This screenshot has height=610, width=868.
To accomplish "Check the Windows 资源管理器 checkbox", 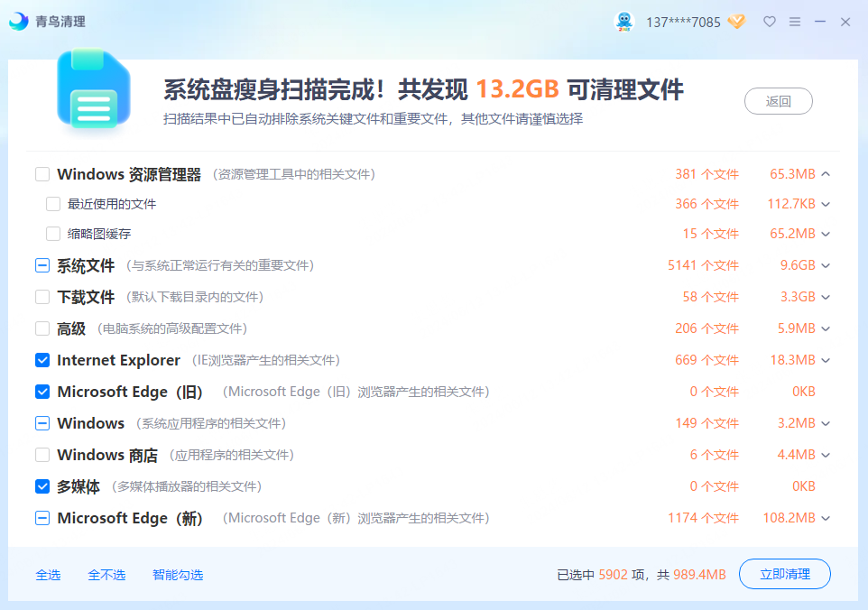I will (42, 174).
